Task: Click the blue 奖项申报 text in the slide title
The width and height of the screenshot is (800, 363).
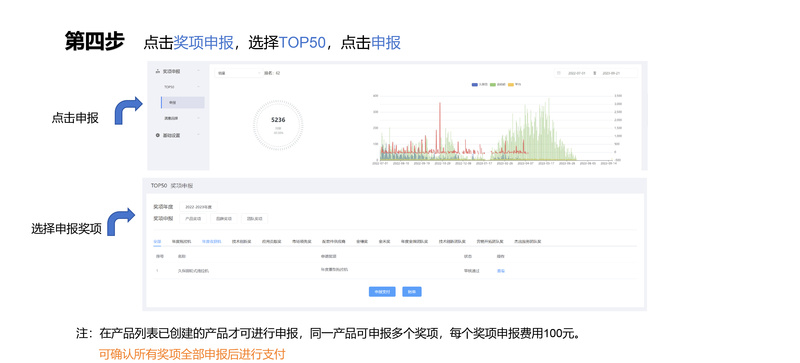Action: pos(204,43)
